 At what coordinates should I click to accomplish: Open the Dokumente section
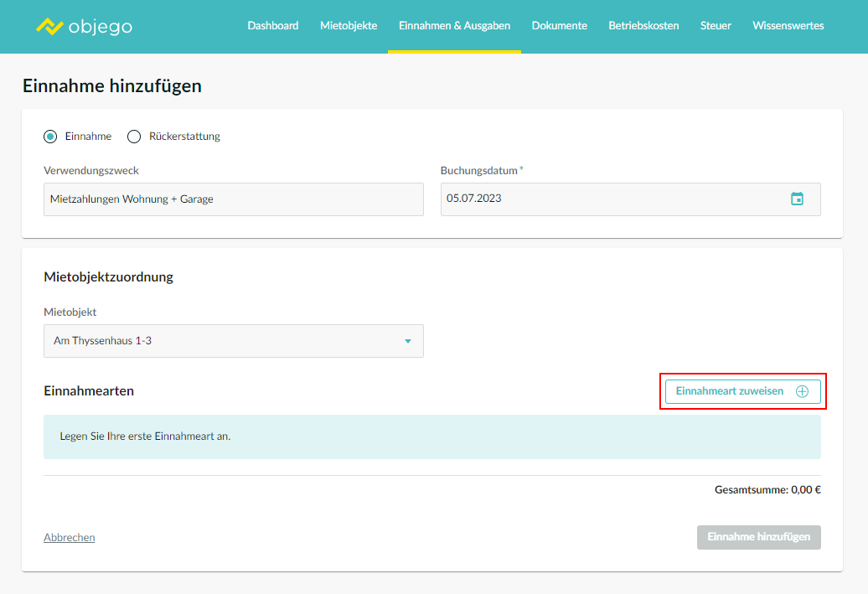(559, 26)
